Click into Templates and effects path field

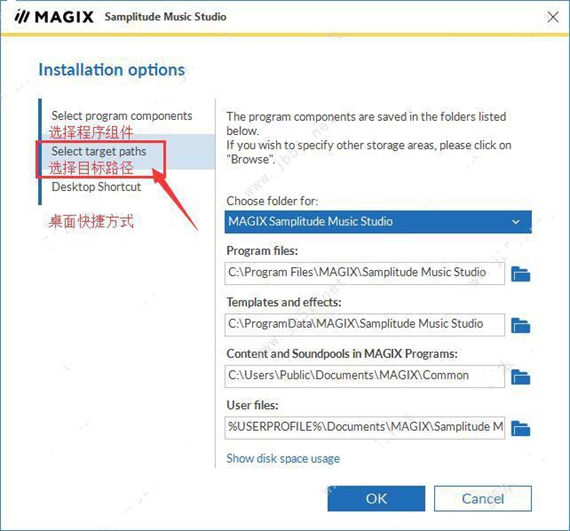click(365, 325)
